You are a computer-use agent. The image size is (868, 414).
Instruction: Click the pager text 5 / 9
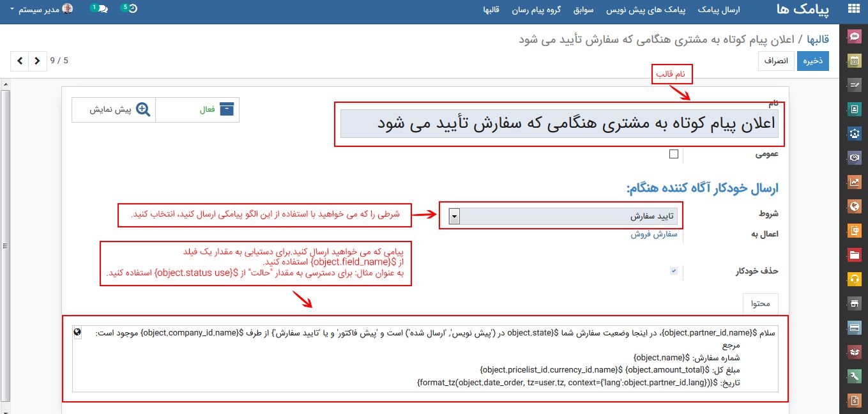click(59, 61)
